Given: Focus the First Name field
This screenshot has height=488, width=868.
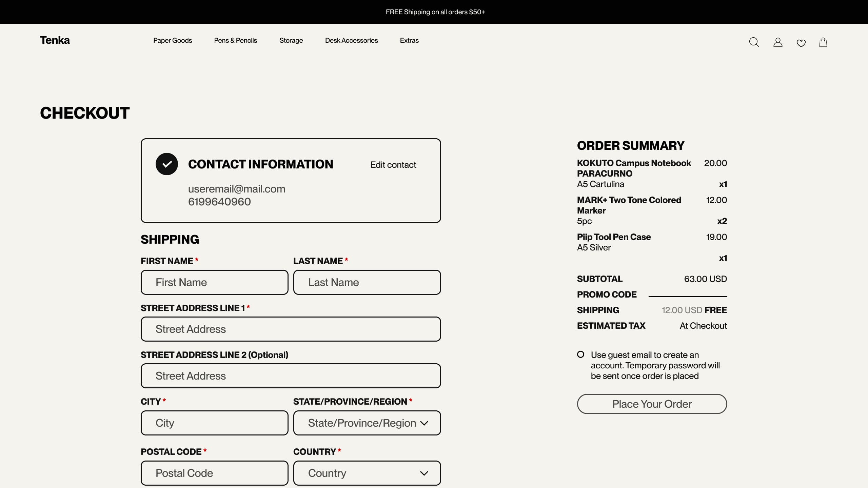Looking at the screenshot, I should [215, 282].
